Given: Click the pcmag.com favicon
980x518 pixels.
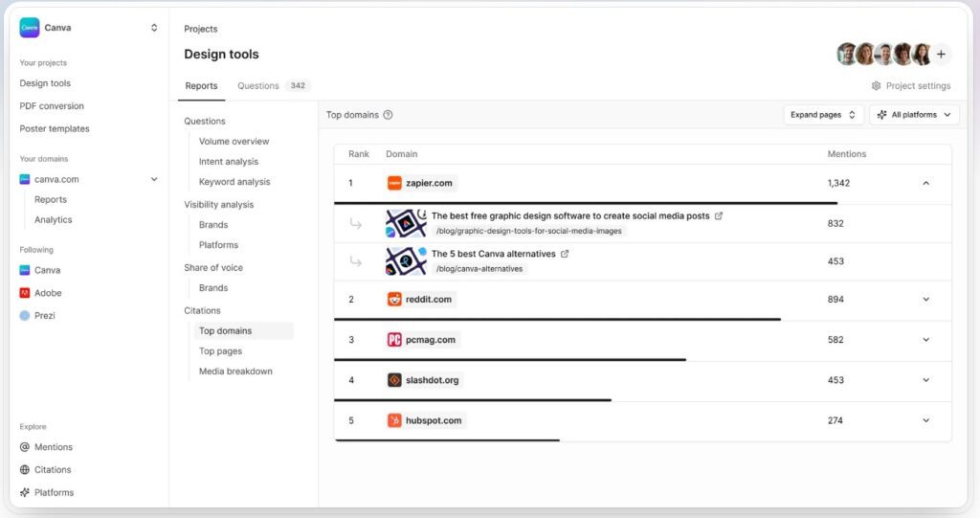Looking at the screenshot, I should coord(394,340).
